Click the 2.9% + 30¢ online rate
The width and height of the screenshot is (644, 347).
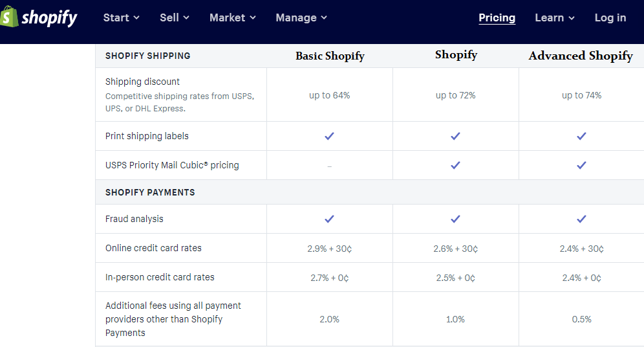(x=329, y=249)
